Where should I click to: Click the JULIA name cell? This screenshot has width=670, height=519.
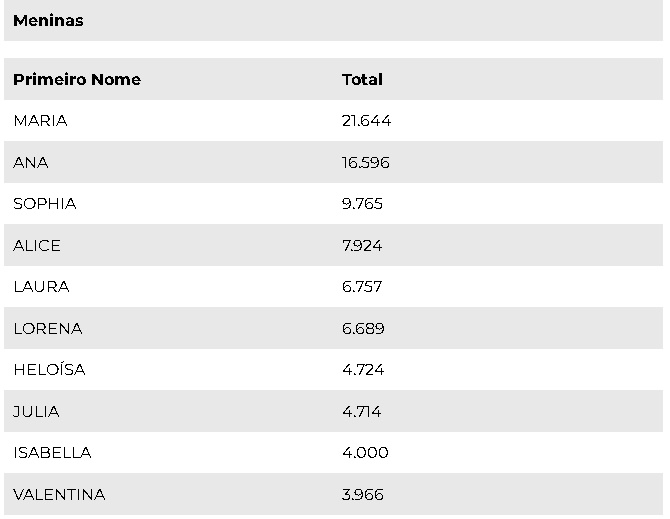point(36,411)
